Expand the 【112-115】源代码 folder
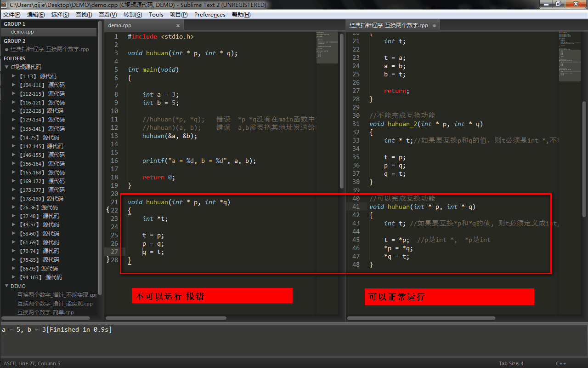The height and width of the screenshot is (368, 588). coord(14,93)
